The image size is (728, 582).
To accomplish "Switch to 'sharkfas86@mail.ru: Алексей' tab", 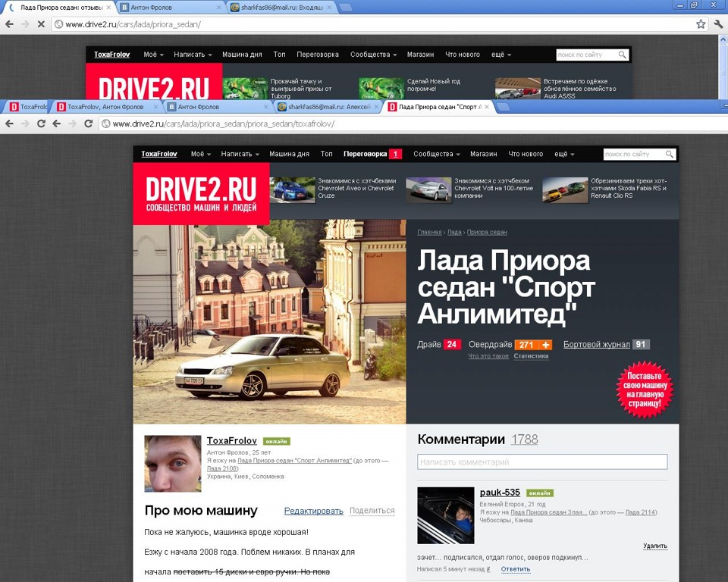I will click(x=328, y=107).
